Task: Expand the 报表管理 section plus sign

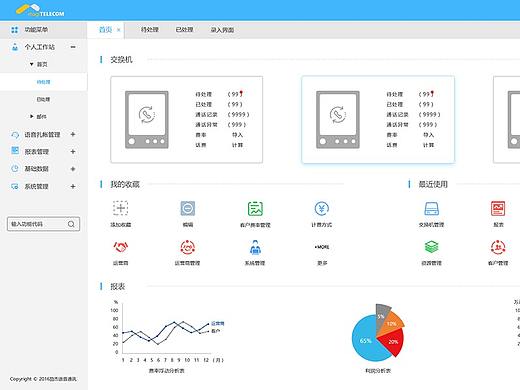Action: coord(73,152)
